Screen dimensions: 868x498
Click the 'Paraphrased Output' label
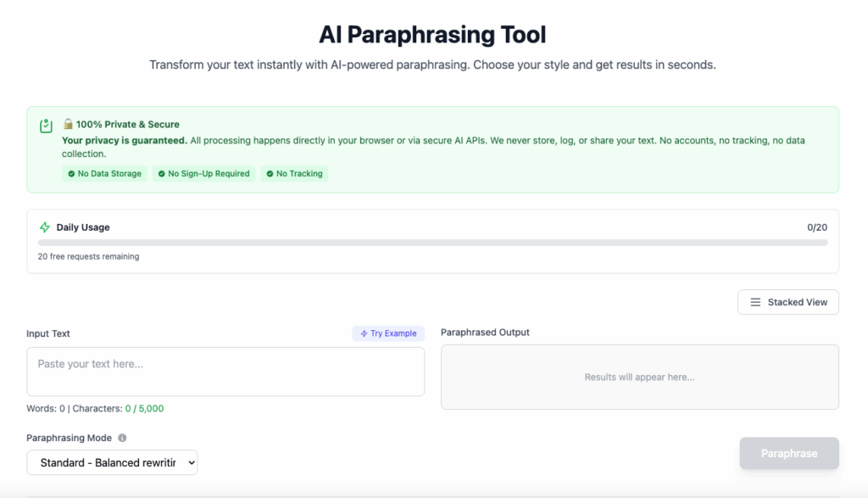[485, 333]
